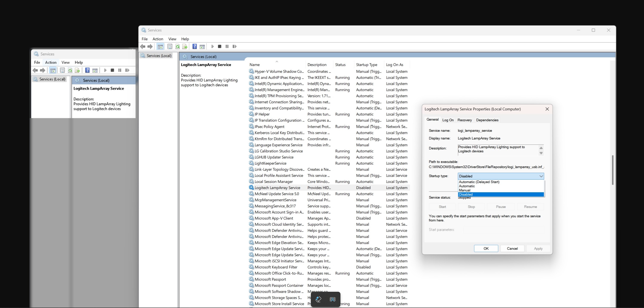Choose Automatic option in startup type list
Image resolution: width=644 pixels, height=308 pixels.
pos(501,186)
